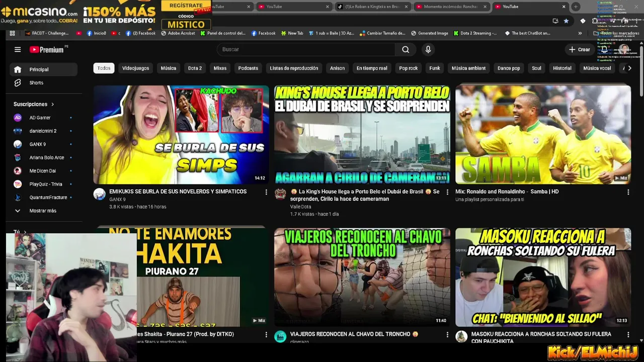The image size is (644, 362).
Task: Click the Crear button
Action: pyautogui.click(x=580, y=49)
